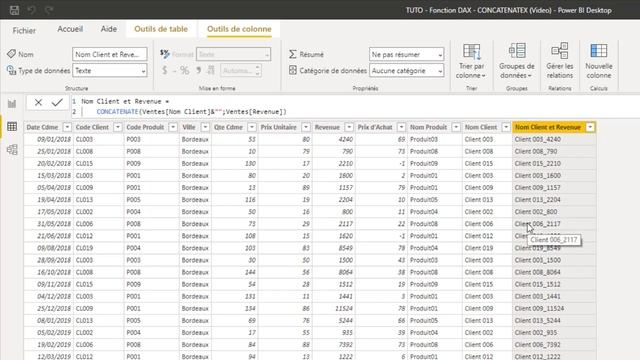
Task: Switch to Data view in sidebar
Action: click(x=12, y=127)
